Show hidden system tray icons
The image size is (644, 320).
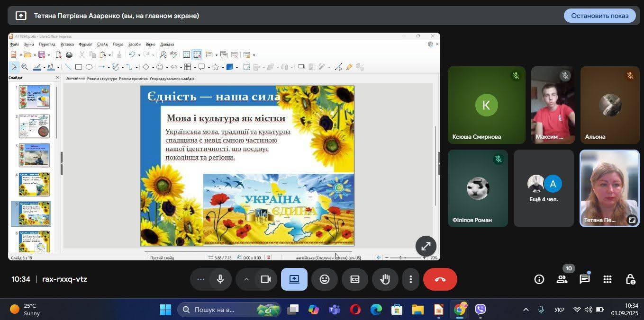[x=526, y=310]
